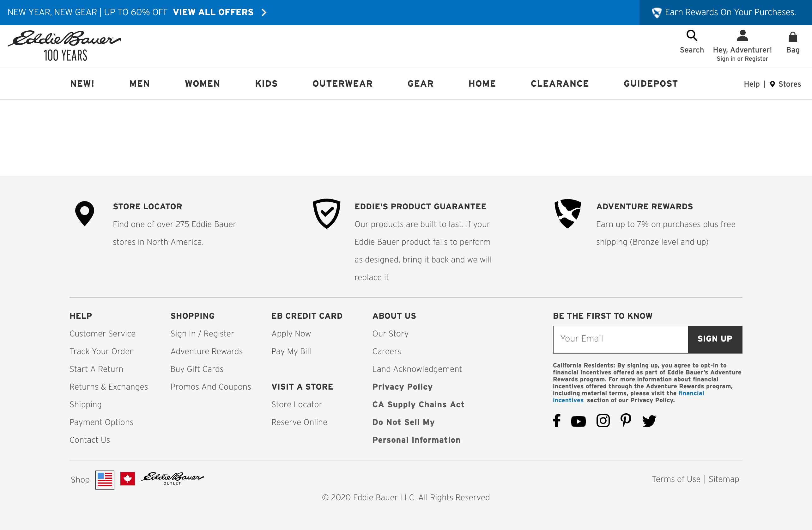Click the Adventure Rewards goose shield icon

click(568, 213)
